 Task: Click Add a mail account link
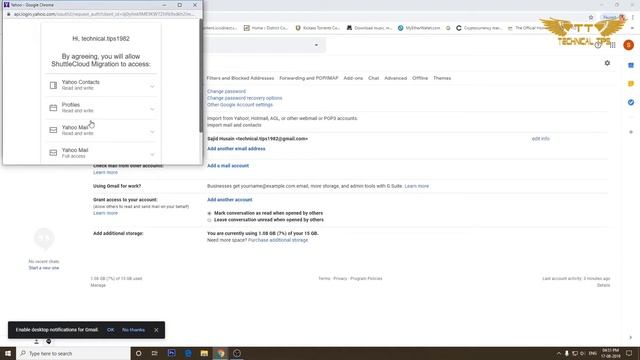[228, 166]
